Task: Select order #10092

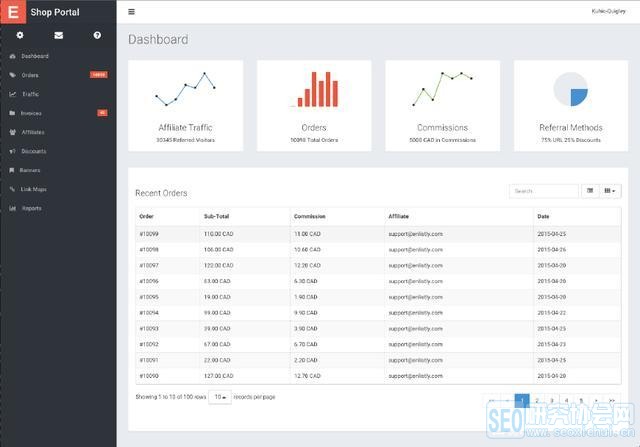Action: click(149, 344)
